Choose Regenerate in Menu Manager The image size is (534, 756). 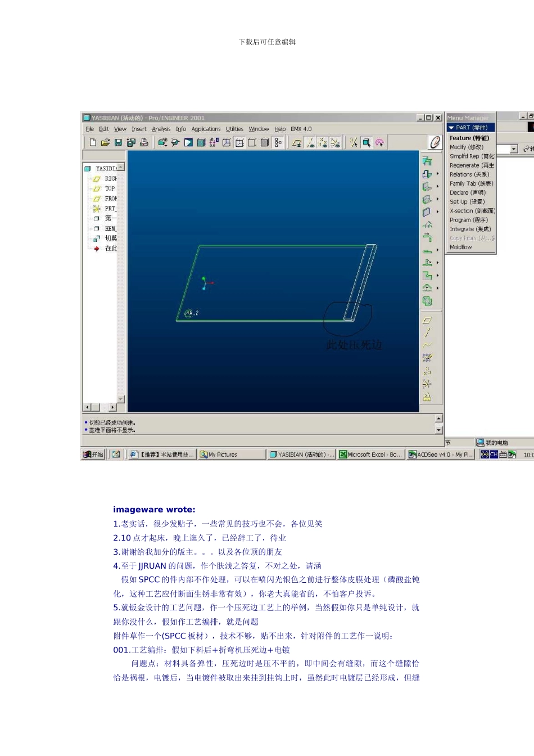tap(472, 165)
